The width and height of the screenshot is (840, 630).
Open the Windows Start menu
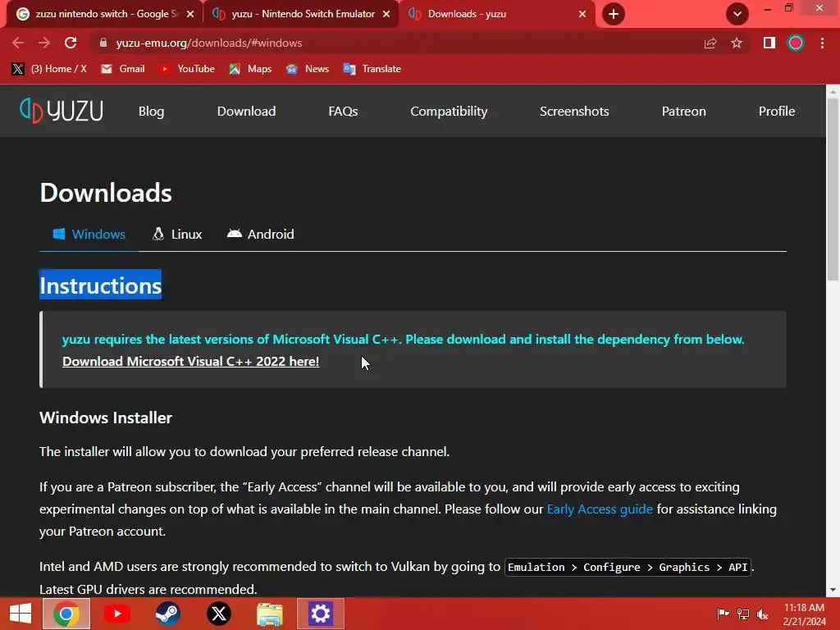click(21, 614)
